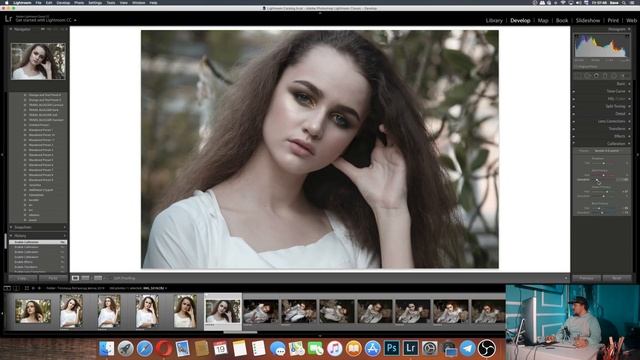Select the Radial Filter tool
Viewport: 640px width, 360px height.
[614, 76]
